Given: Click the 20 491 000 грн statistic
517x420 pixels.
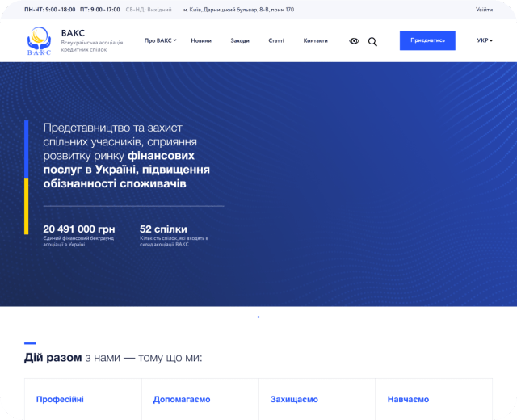Looking at the screenshot, I should click(79, 229).
